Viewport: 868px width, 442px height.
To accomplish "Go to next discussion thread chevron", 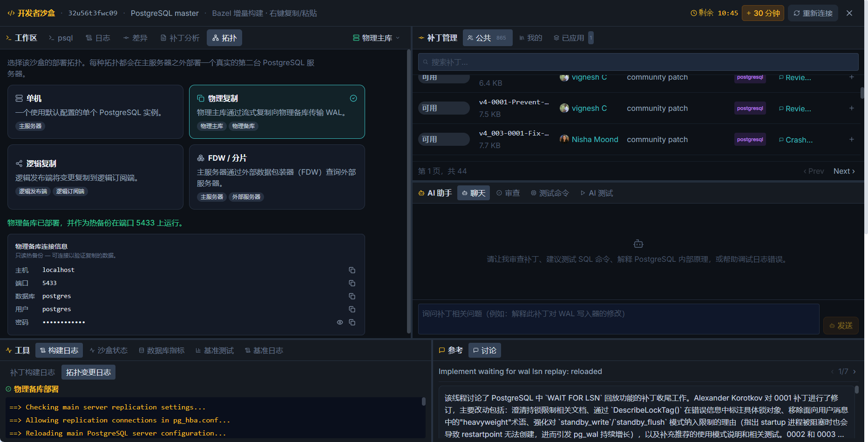I will point(854,371).
